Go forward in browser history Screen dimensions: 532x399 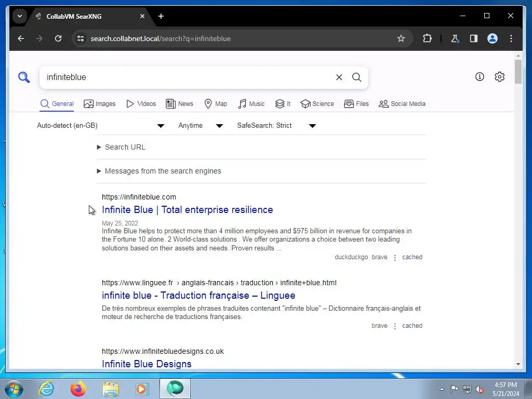click(39, 38)
